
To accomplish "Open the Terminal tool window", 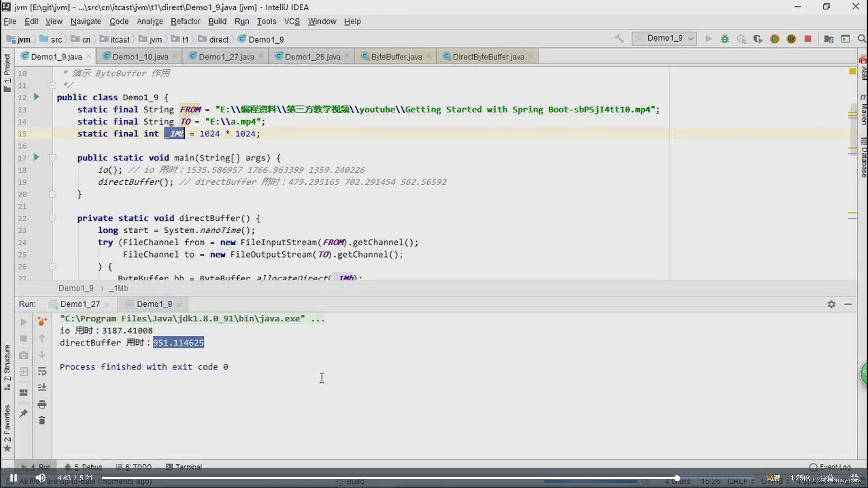I will pyautogui.click(x=184, y=467).
